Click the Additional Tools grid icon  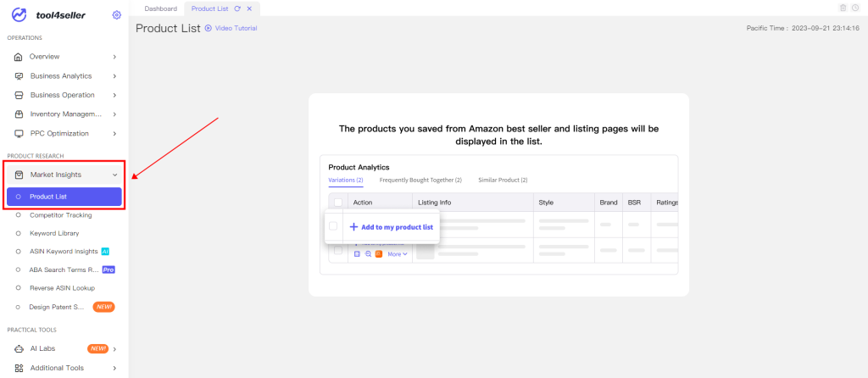pos(19,368)
